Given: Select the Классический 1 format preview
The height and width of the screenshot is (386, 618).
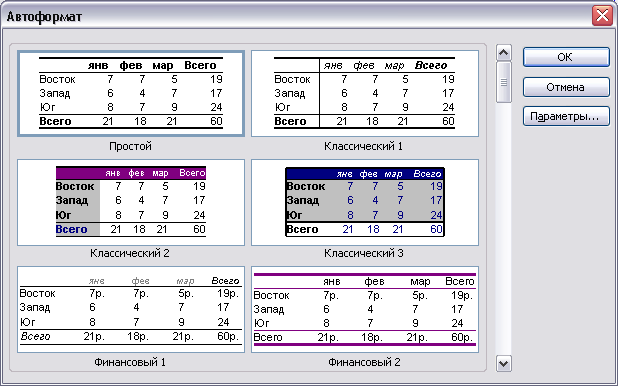Looking at the screenshot, I should (365, 93).
